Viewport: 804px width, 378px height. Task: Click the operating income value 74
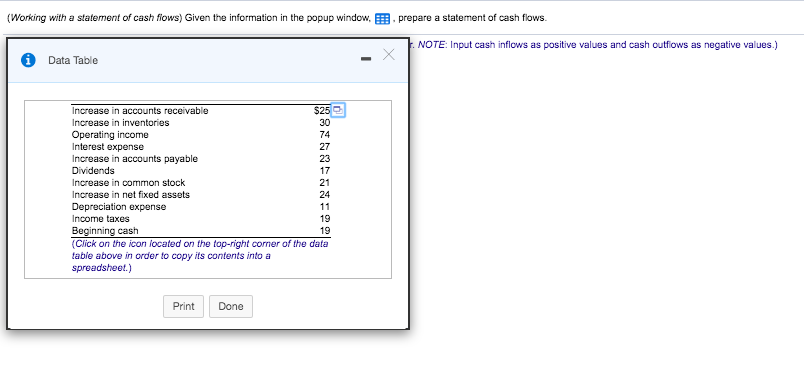[325, 135]
